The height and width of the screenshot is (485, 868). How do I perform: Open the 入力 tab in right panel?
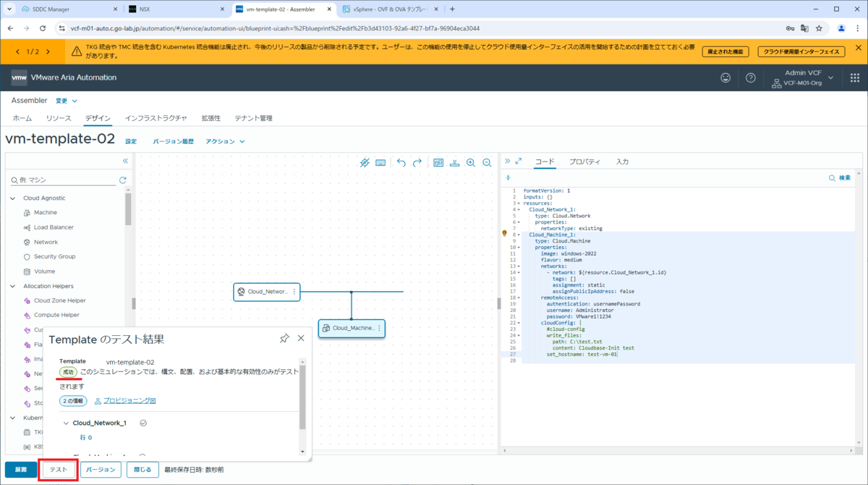coord(622,161)
